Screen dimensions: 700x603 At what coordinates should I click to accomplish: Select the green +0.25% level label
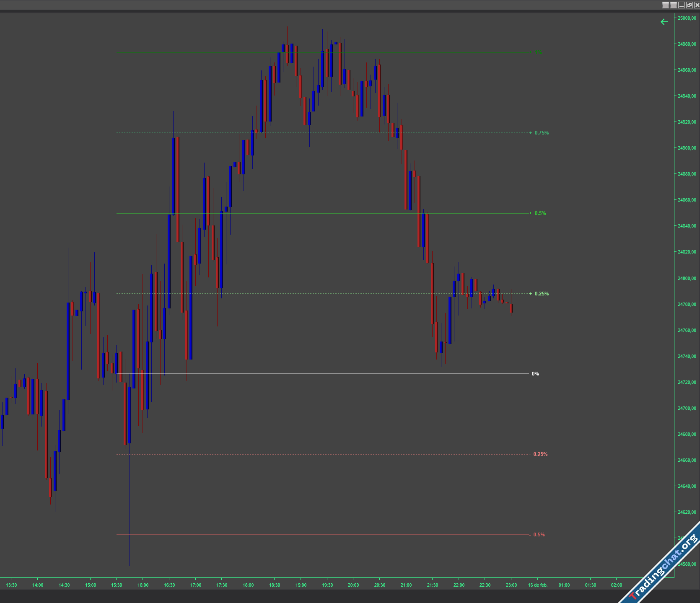click(x=541, y=294)
